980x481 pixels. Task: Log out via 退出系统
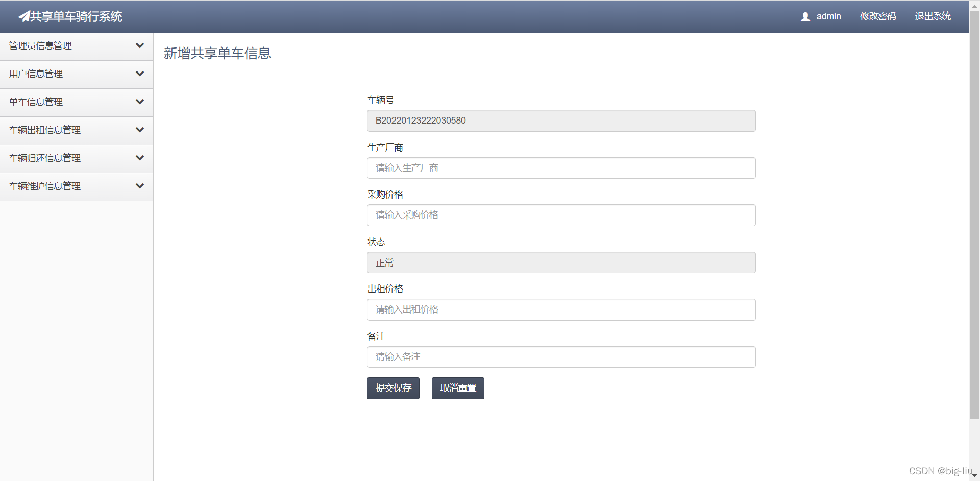point(933,16)
